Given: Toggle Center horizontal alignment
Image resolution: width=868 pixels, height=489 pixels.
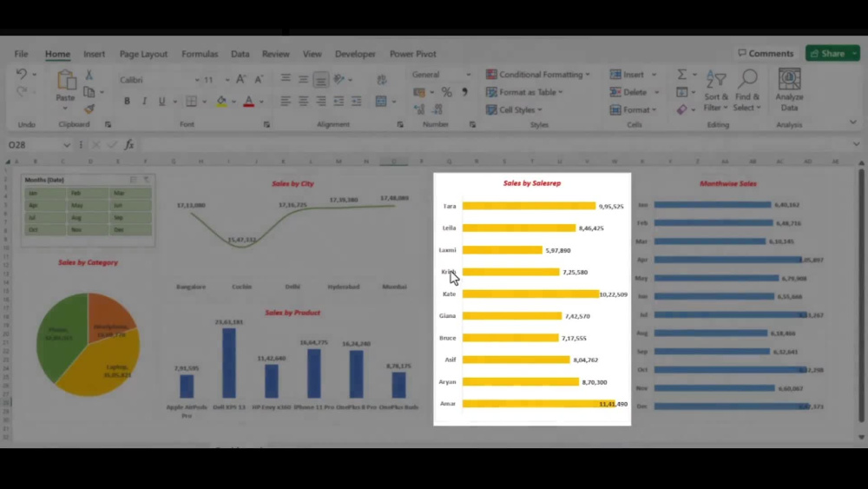Looking at the screenshot, I should 303,102.
